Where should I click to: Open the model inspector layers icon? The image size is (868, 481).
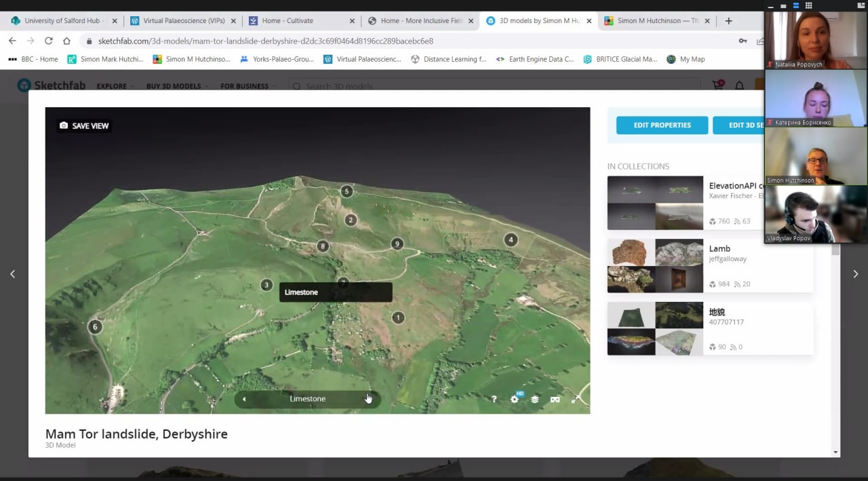point(534,399)
